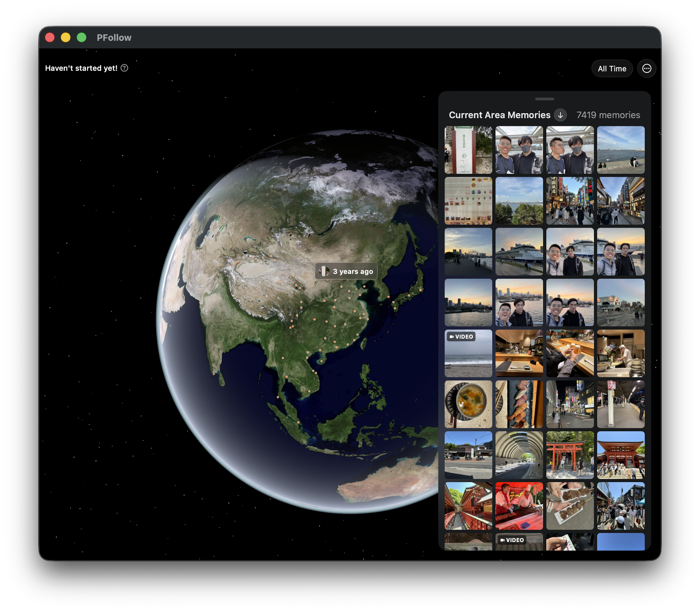Click the 3 years ago map label
The image size is (700, 612).
[x=352, y=271]
